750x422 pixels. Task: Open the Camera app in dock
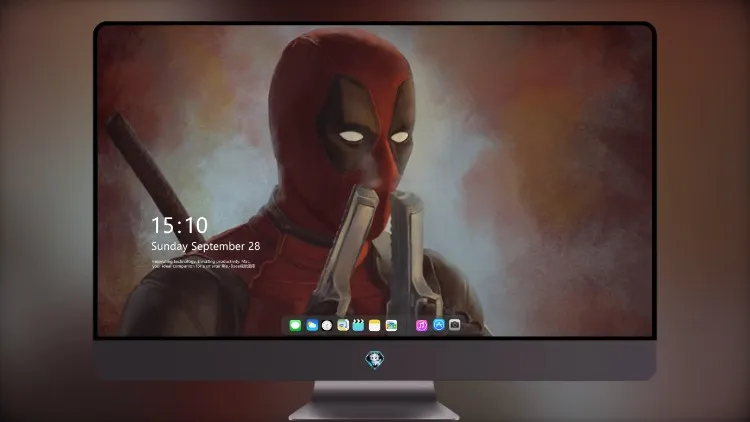[455, 325]
